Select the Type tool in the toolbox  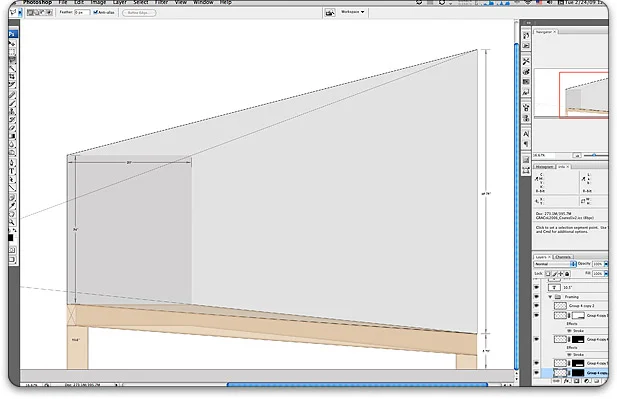(12, 171)
